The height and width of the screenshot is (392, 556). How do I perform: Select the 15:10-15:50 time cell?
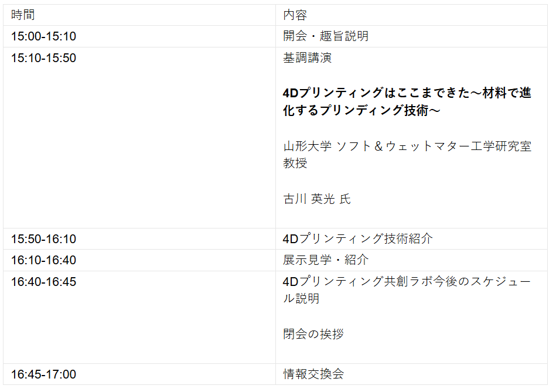tap(43, 58)
